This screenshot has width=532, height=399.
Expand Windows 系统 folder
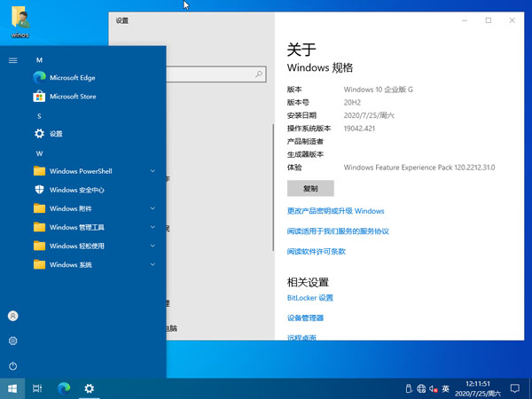(x=94, y=264)
